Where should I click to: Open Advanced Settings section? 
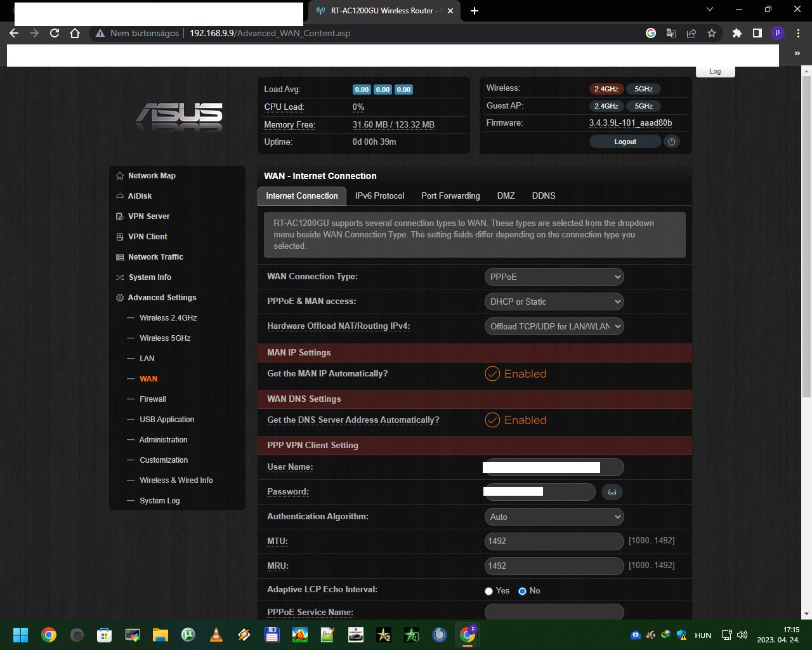point(162,298)
